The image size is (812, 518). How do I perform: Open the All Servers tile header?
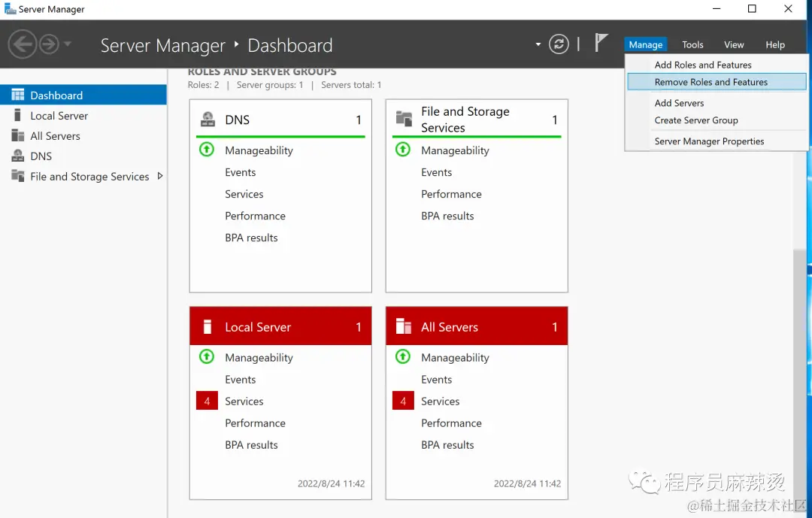click(x=477, y=326)
